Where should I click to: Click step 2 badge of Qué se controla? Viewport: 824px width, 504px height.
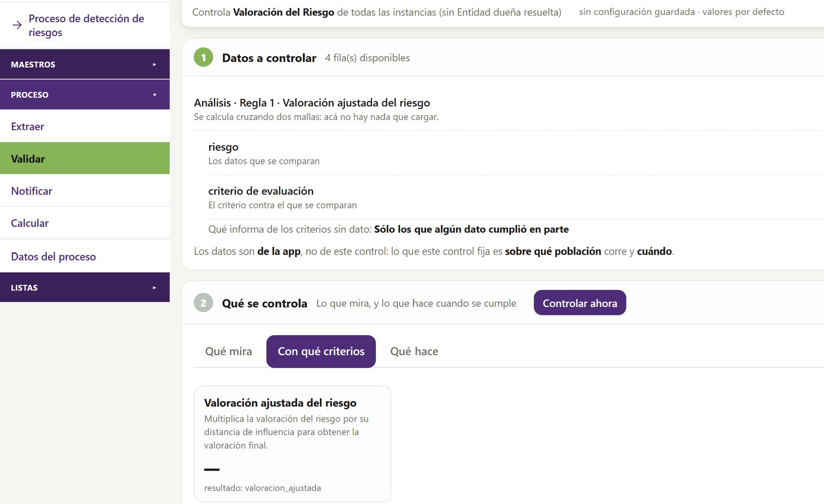tap(203, 303)
